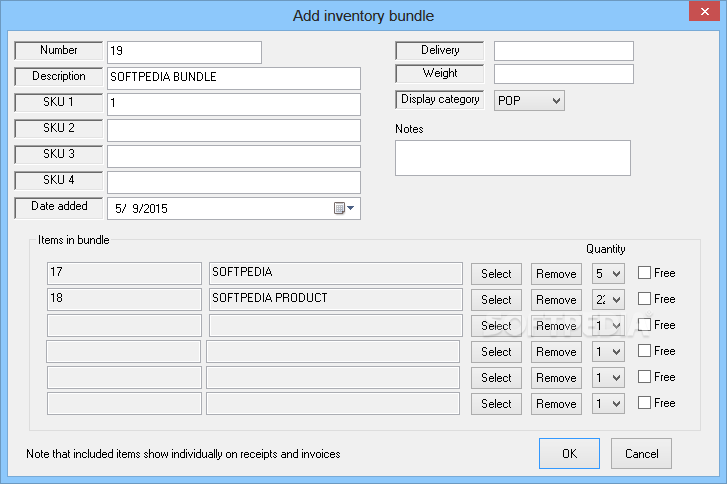Click the Weight label button
The image size is (727, 484).
tap(440, 73)
